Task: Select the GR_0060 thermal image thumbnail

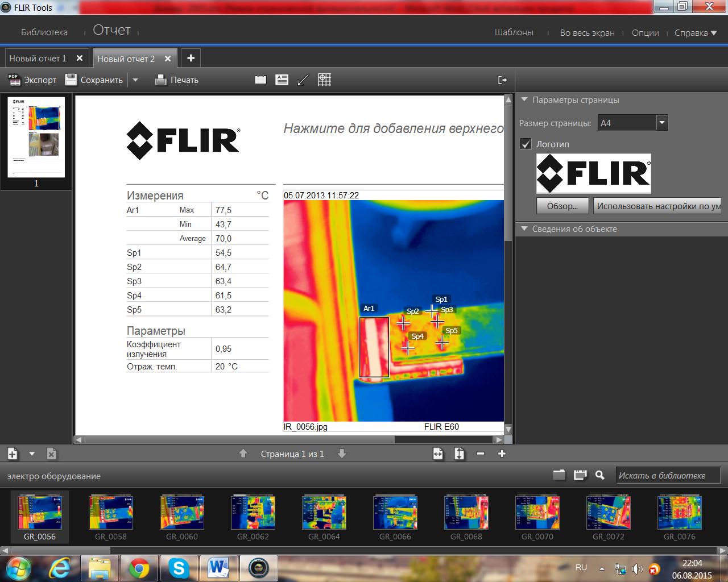Action: [182, 513]
